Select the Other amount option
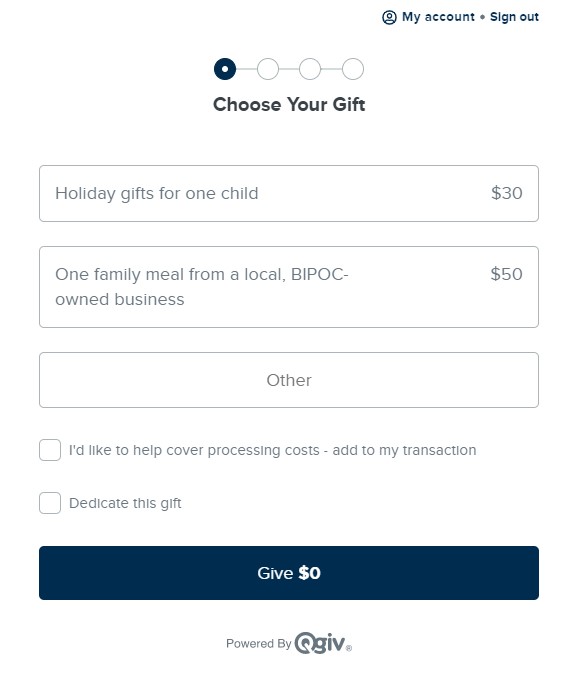Viewport: 582px width, 677px height. (x=289, y=380)
